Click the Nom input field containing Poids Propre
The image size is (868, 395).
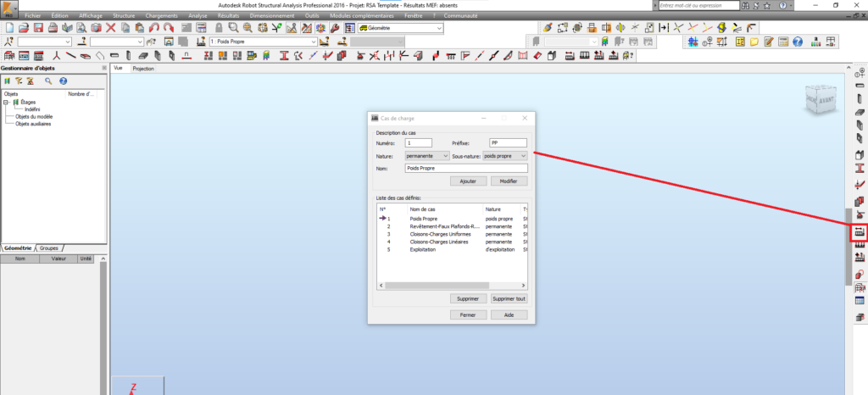(466, 169)
